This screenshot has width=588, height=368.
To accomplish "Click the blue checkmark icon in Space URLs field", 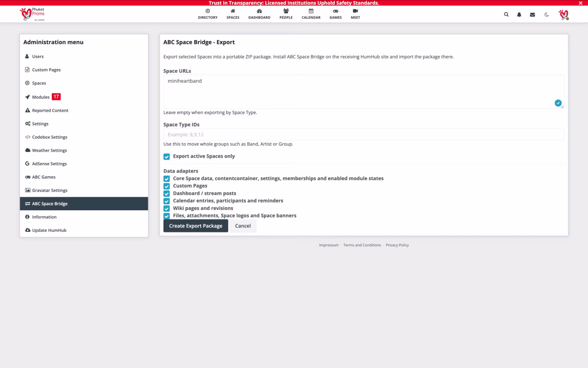I will (x=558, y=103).
